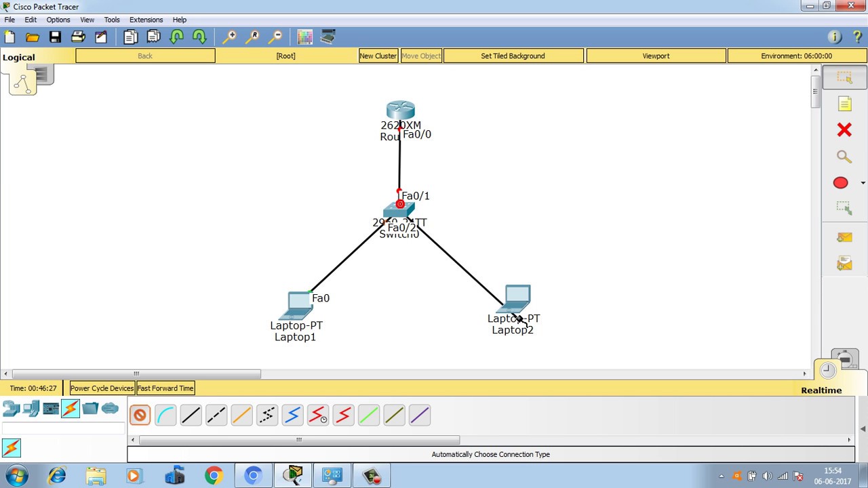Click the New Cluster button
The height and width of the screenshot is (488, 868).
click(378, 56)
